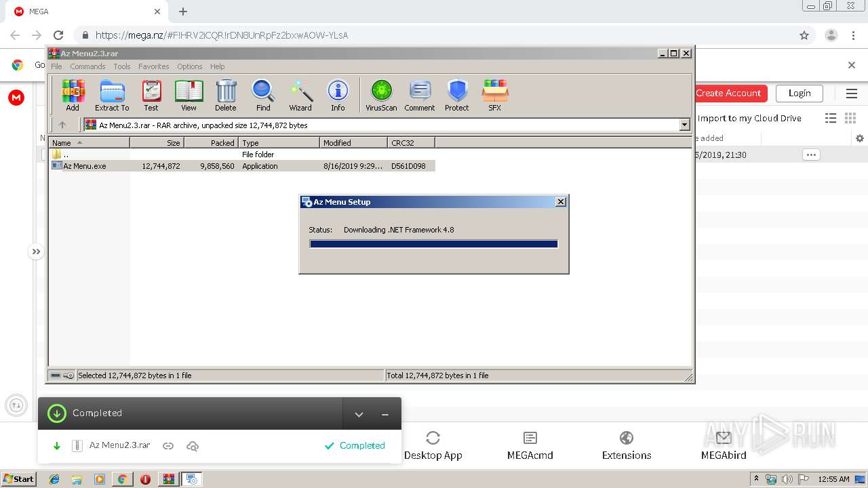Click the bookmark star in Chrome
This screenshot has width=868, height=488.
pos(804,35)
